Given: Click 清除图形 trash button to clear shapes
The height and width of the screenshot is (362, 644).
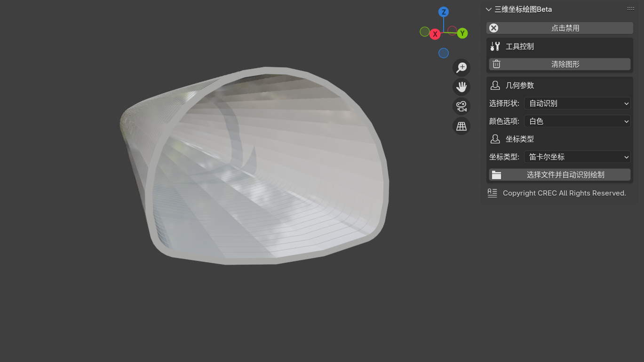Looking at the screenshot, I should (559, 64).
